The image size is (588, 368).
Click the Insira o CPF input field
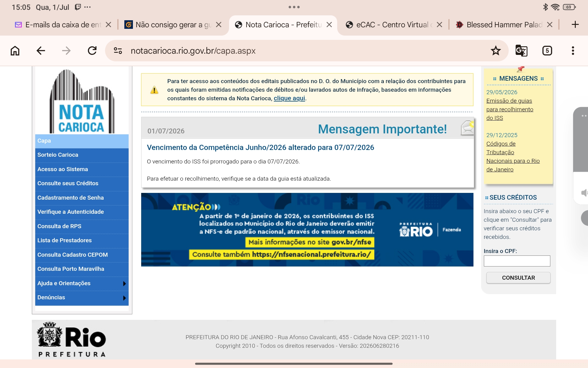517,261
